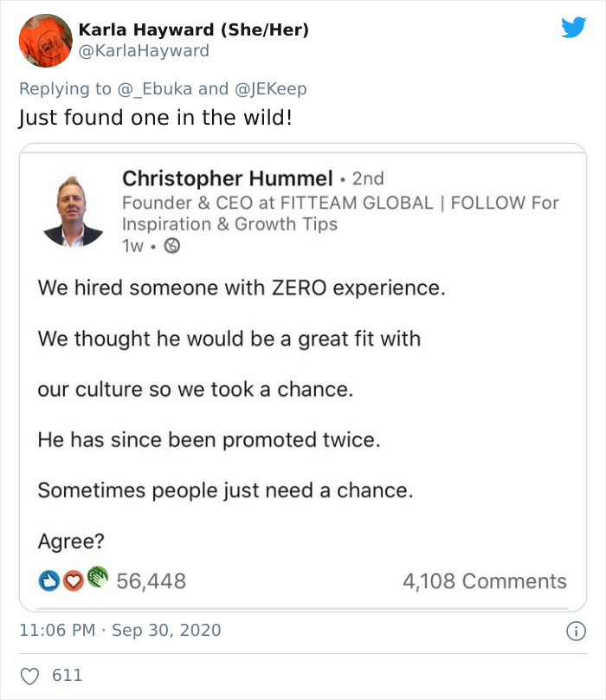The width and height of the screenshot is (606, 700).
Task: Click Christopher Hummel's profile photo
Action: click(x=73, y=210)
